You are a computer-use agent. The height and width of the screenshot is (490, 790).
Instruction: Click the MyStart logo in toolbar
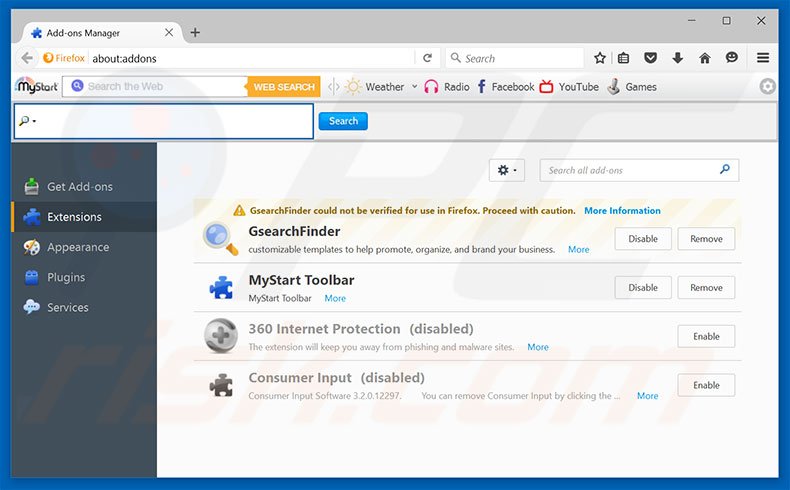36,86
